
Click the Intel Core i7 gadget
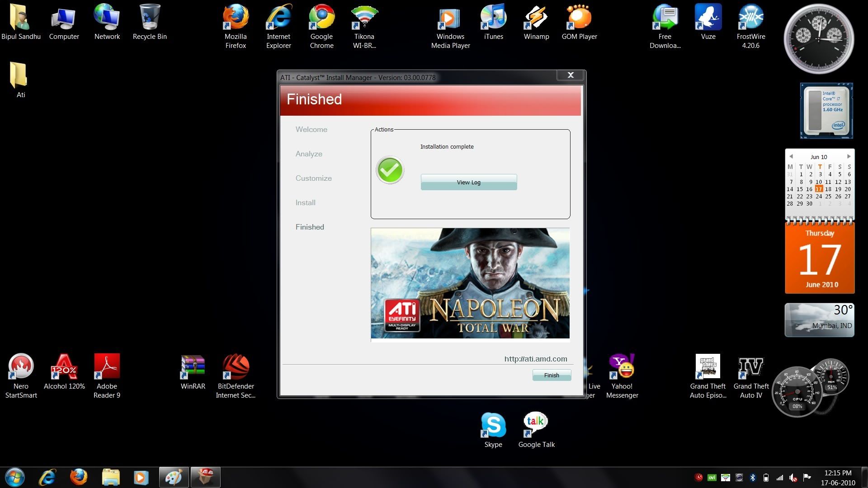[x=826, y=111]
